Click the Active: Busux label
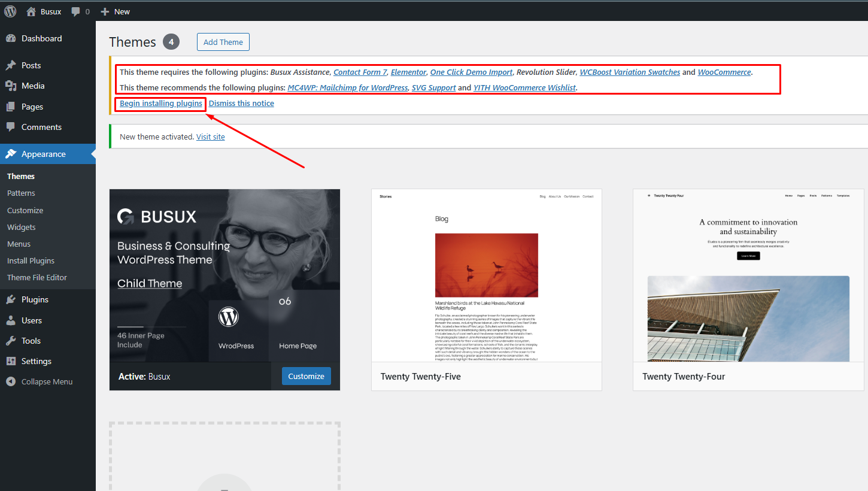Screen dimensions: 868x491 tap(144, 377)
